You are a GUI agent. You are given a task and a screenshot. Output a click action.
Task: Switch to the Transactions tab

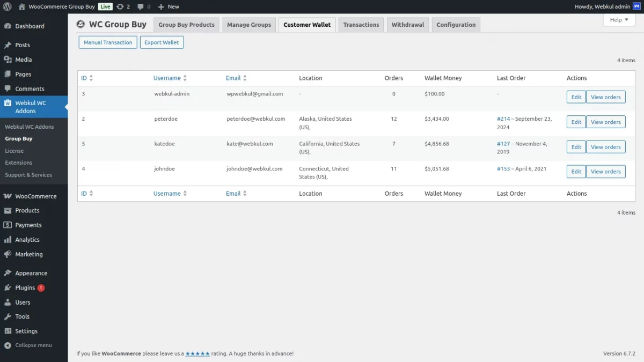point(361,25)
